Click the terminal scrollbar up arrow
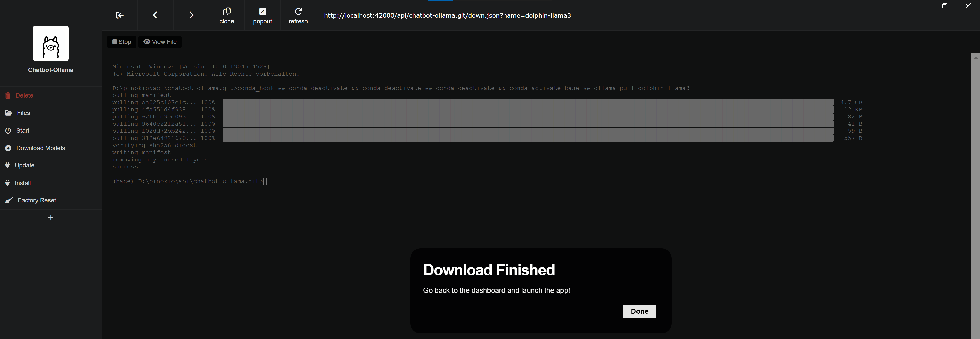Image resolution: width=980 pixels, height=339 pixels. coord(975,57)
